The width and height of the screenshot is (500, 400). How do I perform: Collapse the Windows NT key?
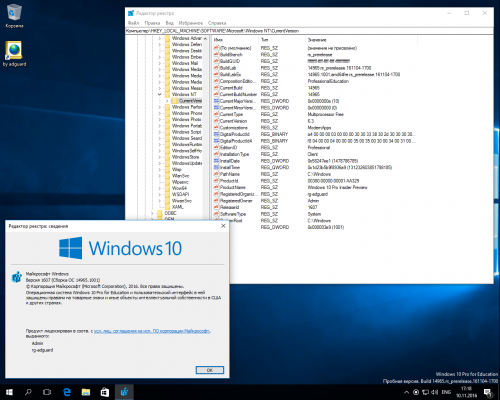pyautogui.click(x=160, y=94)
